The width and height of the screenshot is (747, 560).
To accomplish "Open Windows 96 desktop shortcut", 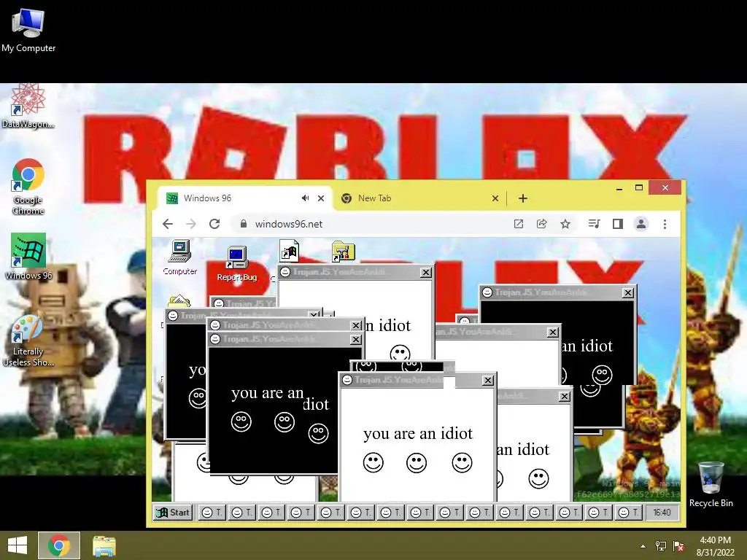I will [28, 256].
